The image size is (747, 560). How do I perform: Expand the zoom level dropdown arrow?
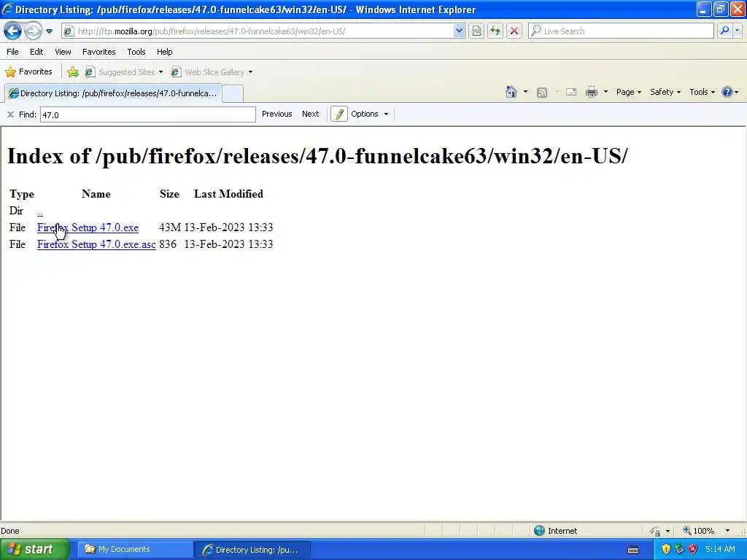pos(727,531)
